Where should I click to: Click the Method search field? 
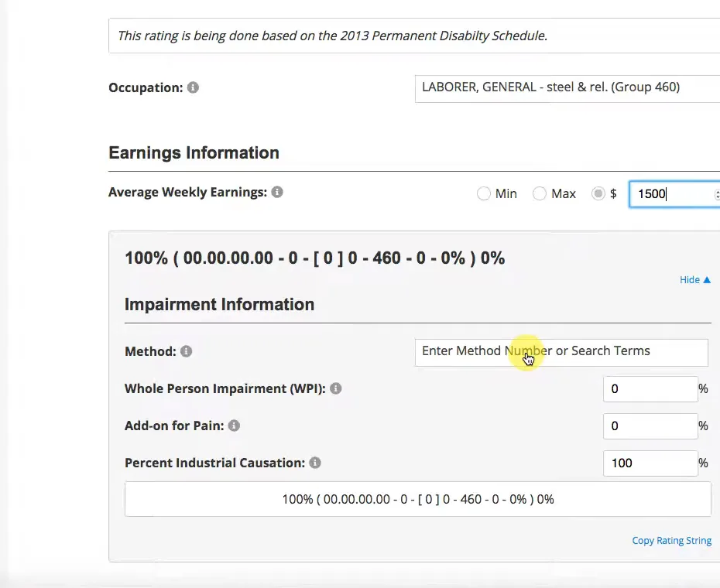[x=561, y=352]
